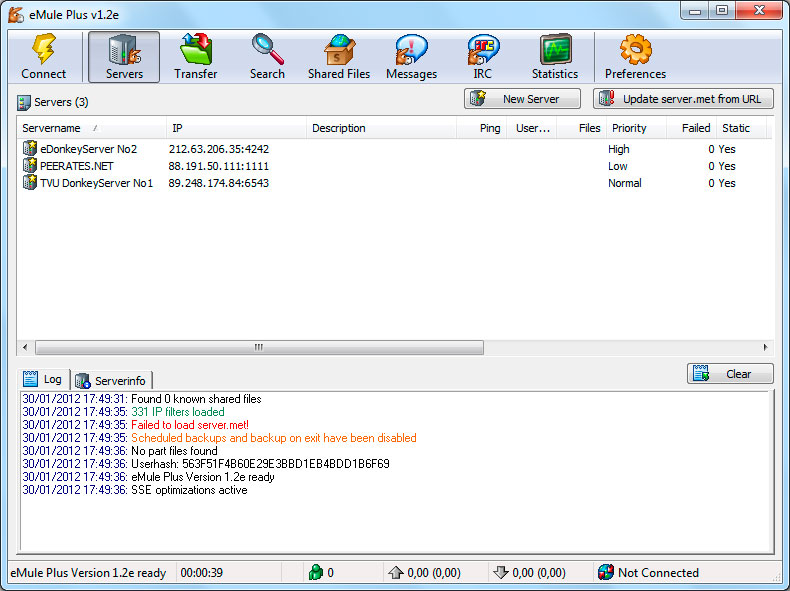Click the 'No part files found' log line
Viewport: 790px width, 591px height.
point(120,450)
